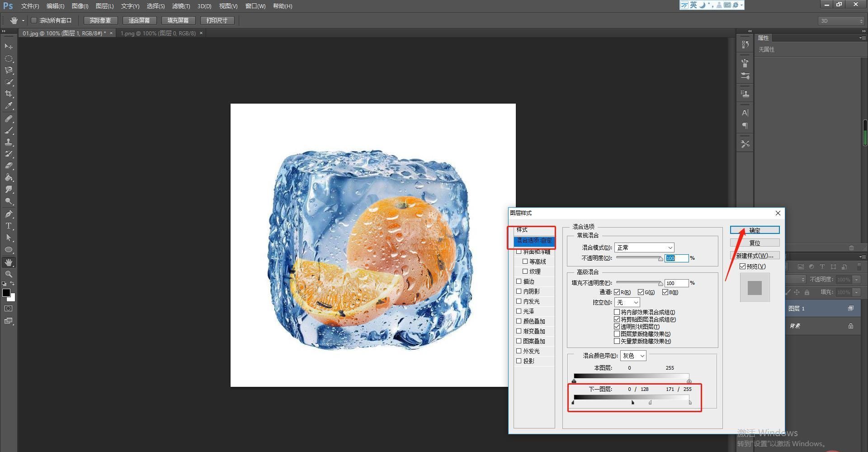868x452 pixels.
Task: Open the Tool Presets panel icon
Action: [745, 144]
